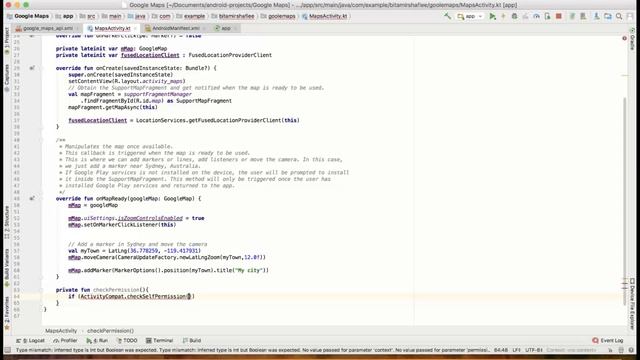Click MapsActivity.kt breadcrumb in navigation bar
The height and width of the screenshot is (360, 640).
pyautogui.click(x=324, y=16)
